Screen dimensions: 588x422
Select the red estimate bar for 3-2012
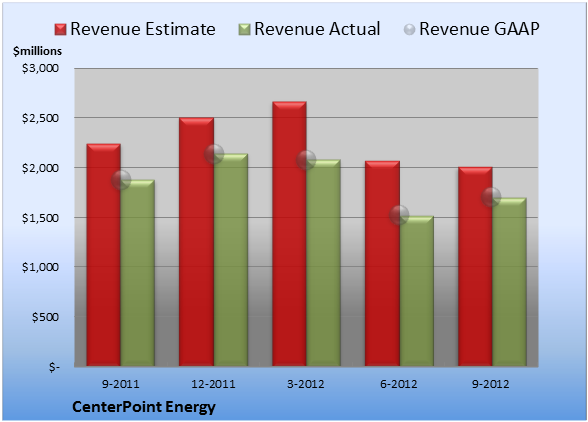click(290, 233)
